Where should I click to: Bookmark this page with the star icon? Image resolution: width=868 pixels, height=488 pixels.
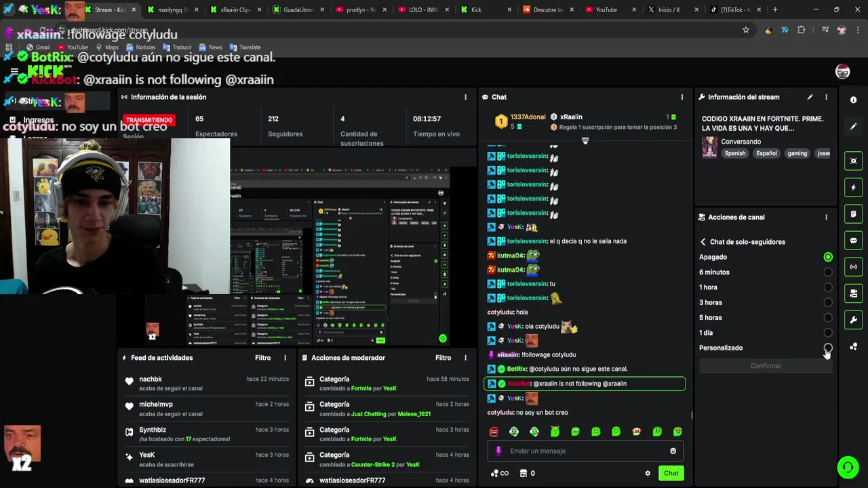coord(746,30)
